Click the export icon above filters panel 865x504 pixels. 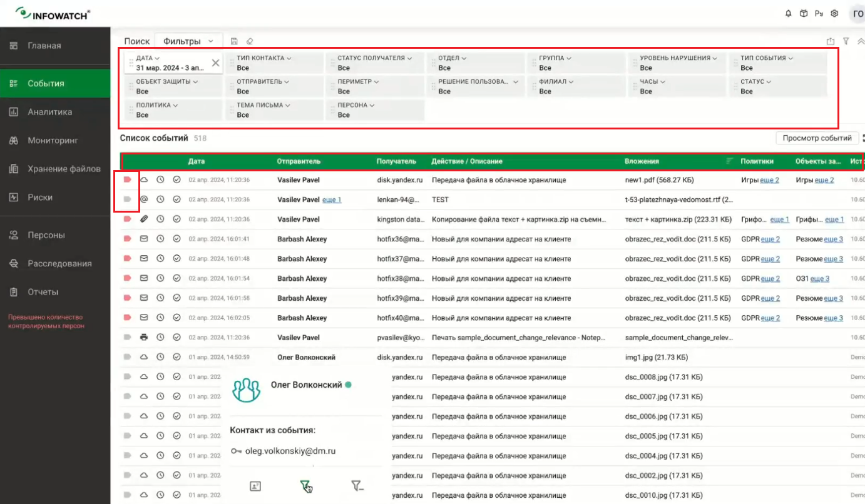click(x=831, y=41)
